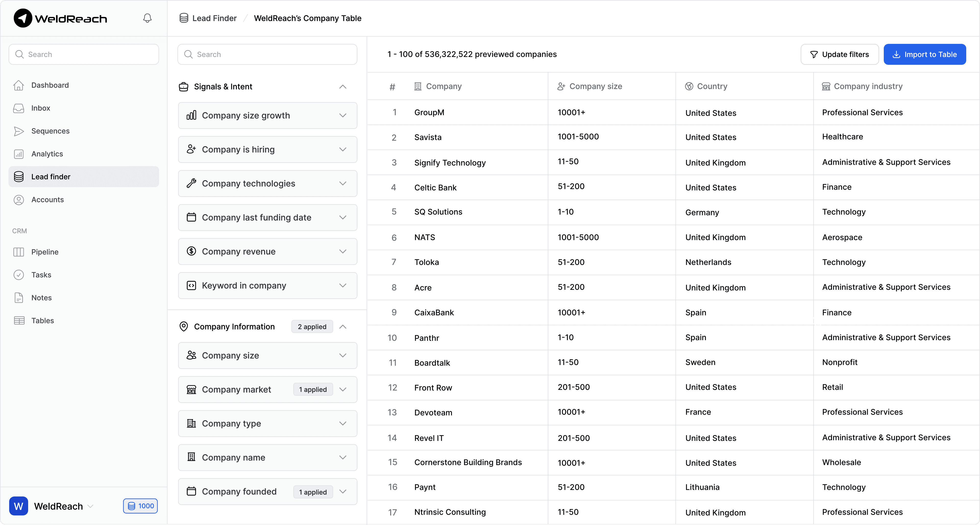Select Lead finder in the sidebar
This screenshot has width=980, height=525.
point(84,177)
